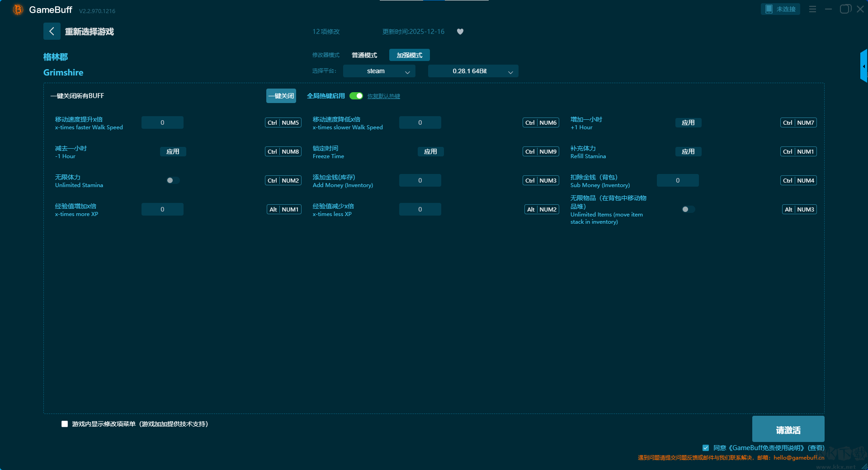
Task: Click the 请激活 activation button
Action: 788,429
